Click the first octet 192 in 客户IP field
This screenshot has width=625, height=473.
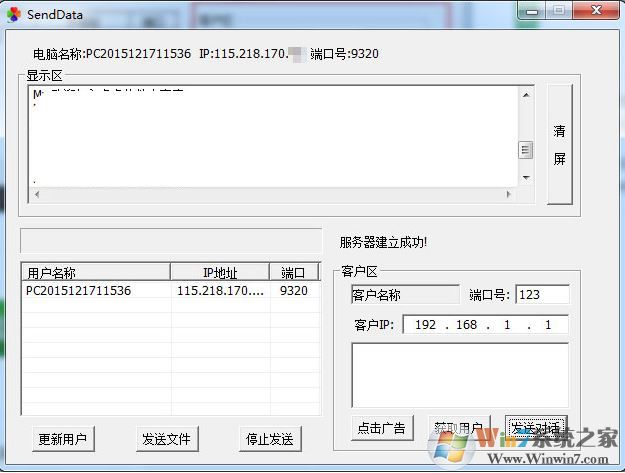tap(426, 325)
